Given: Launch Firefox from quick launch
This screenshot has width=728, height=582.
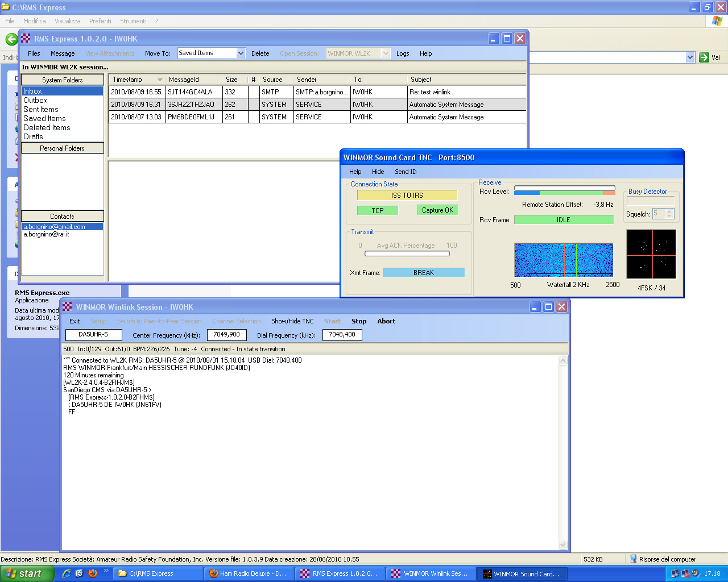Looking at the screenshot, I should (x=93, y=573).
